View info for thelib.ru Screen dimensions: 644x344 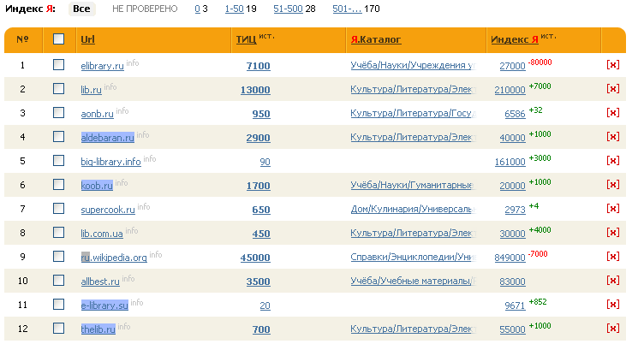coord(123,326)
